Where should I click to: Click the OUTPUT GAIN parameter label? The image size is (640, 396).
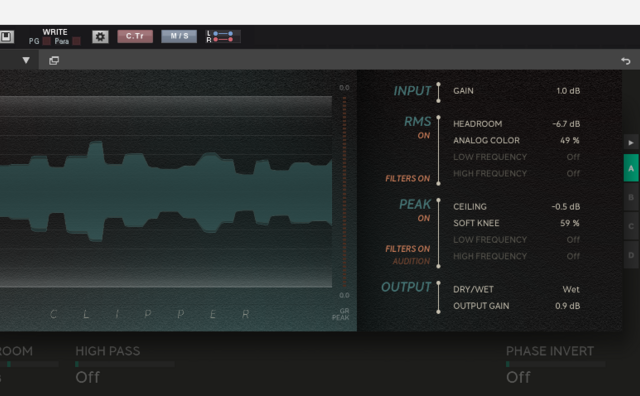point(481,306)
